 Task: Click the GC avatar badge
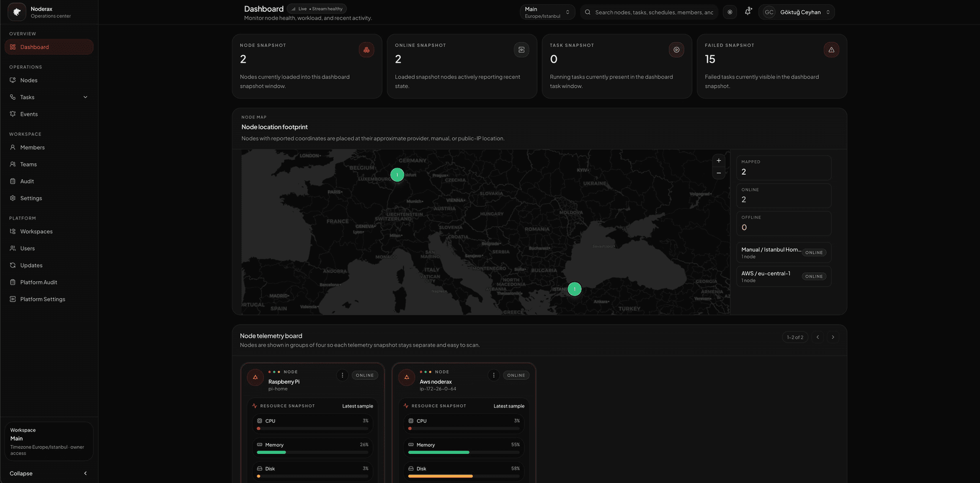pos(769,12)
